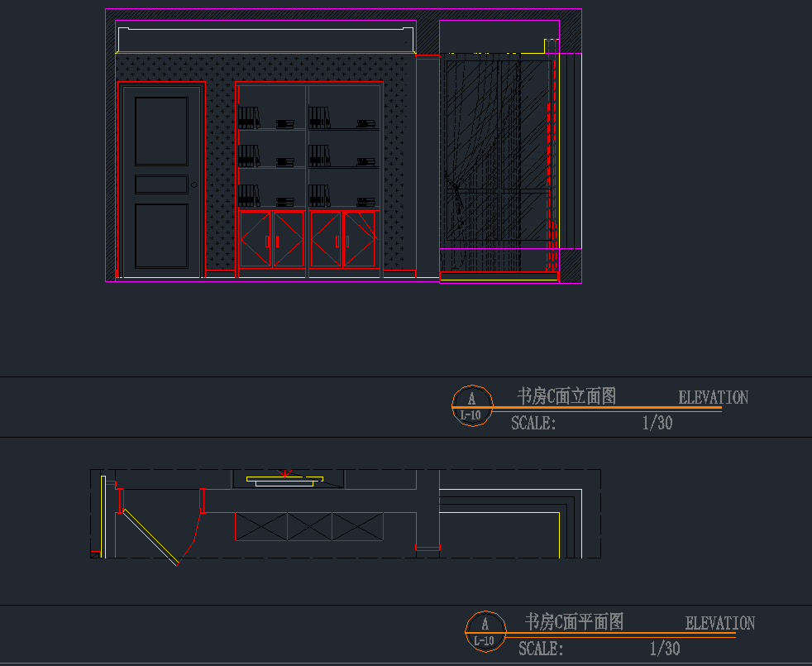Click the lower SCALE: label

coord(541,649)
